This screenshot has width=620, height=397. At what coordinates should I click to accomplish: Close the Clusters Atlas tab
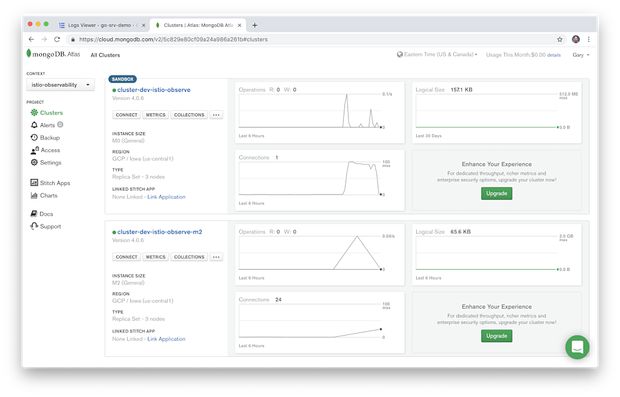[239, 25]
